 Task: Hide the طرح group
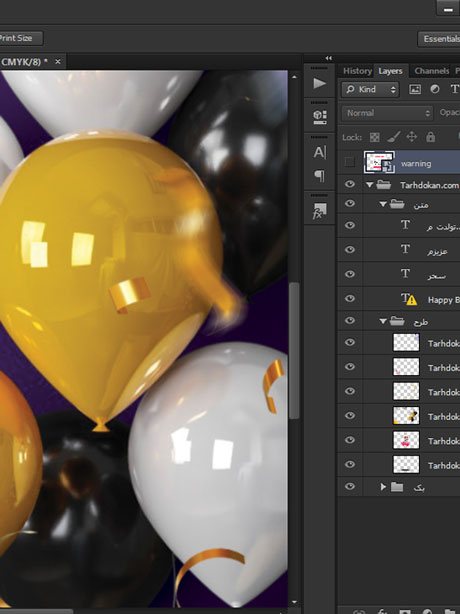[x=350, y=320]
